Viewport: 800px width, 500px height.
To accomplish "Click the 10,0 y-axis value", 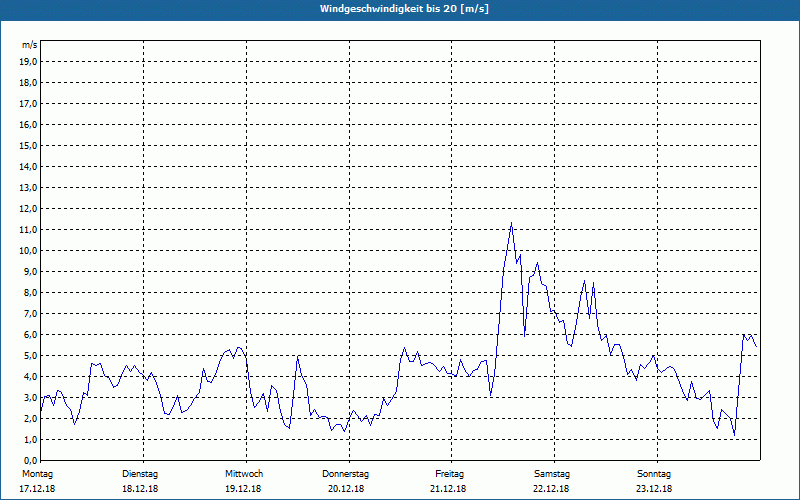I will 28,251.
